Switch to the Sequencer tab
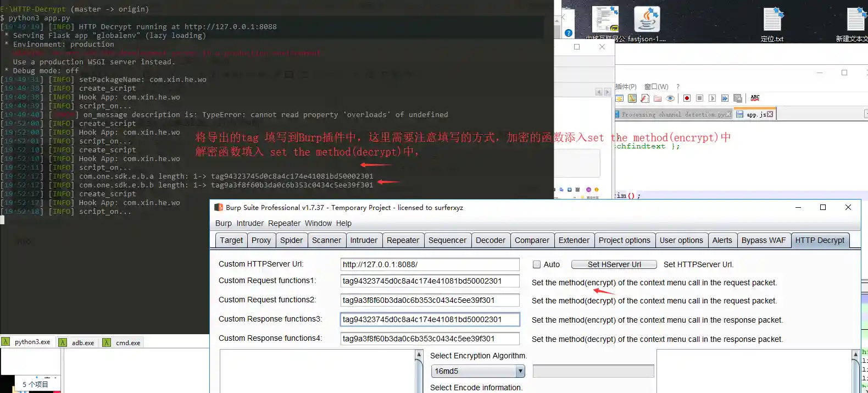This screenshot has height=393, width=868. (x=447, y=240)
